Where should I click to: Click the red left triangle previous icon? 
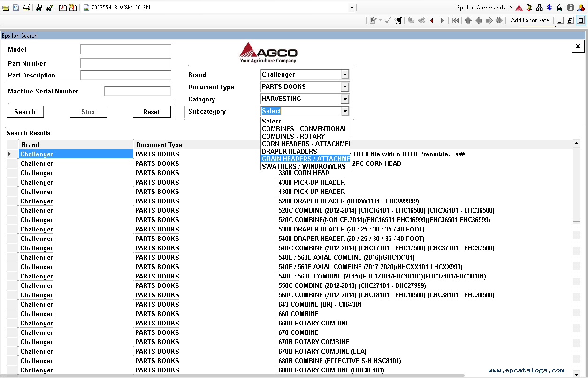[x=431, y=20]
